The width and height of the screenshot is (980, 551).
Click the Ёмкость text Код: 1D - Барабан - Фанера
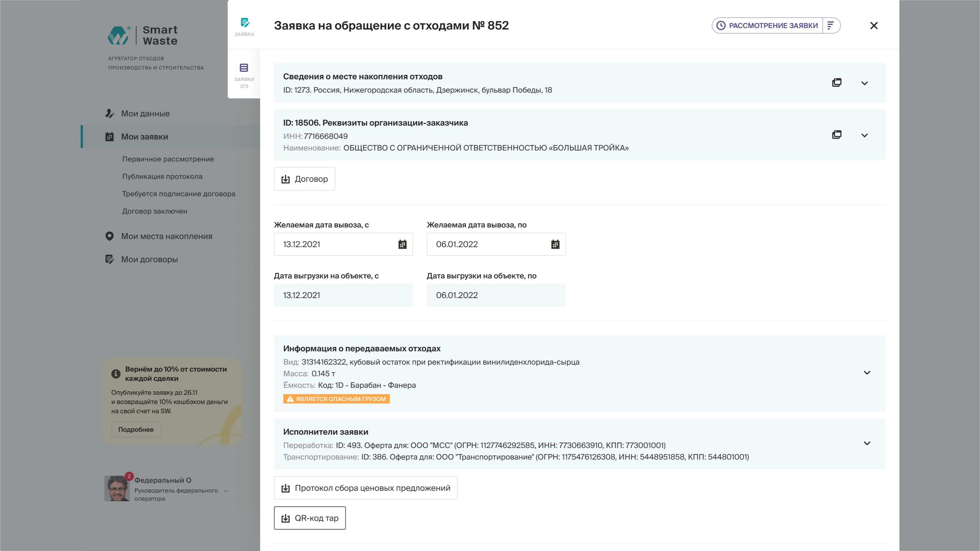(x=367, y=385)
